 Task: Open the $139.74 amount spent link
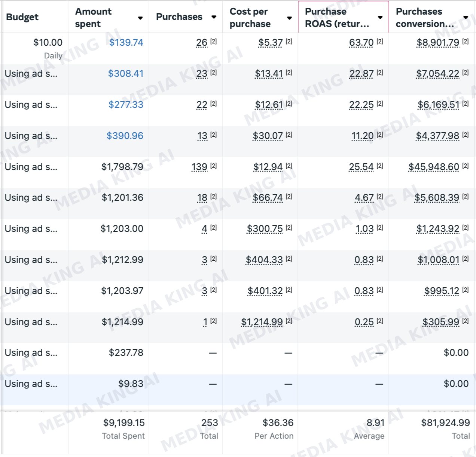point(126,42)
